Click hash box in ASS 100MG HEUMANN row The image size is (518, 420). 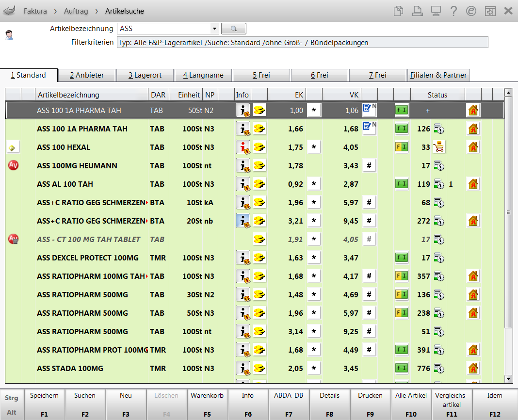click(369, 165)
